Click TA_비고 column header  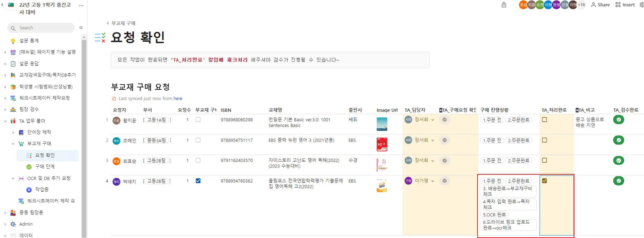click(x=585, y=110)
